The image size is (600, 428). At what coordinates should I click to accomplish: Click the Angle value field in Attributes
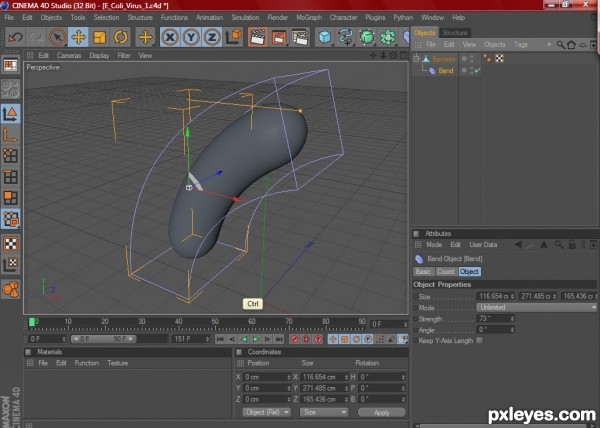493,330
